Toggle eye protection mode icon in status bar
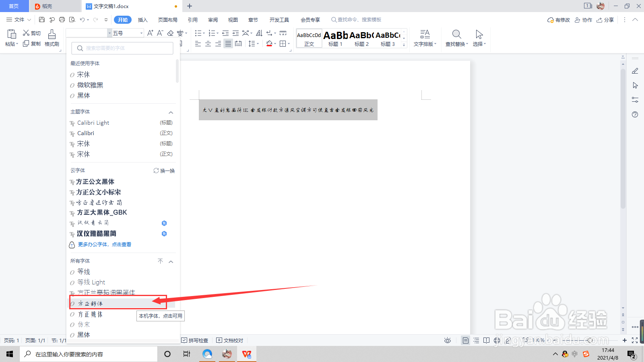 pos(448,340)
